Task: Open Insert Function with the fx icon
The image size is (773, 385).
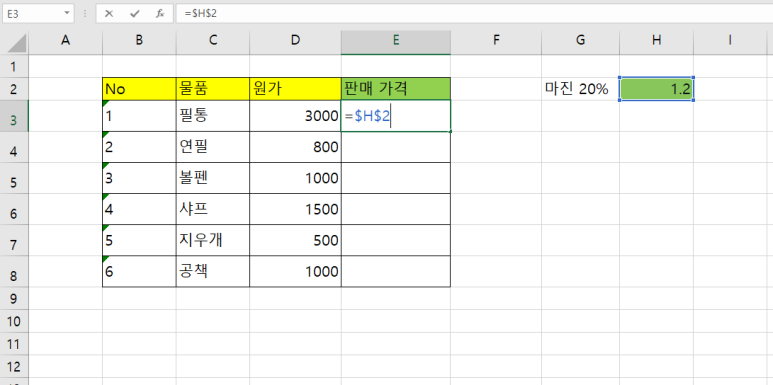Action: point(160,14)
